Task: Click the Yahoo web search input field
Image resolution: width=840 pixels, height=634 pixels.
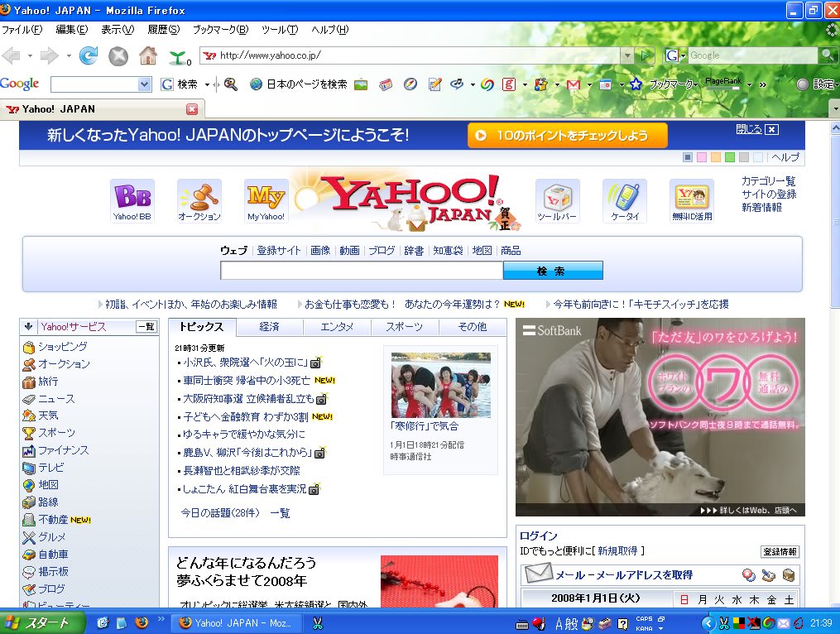Action: (x=361, y=271)
